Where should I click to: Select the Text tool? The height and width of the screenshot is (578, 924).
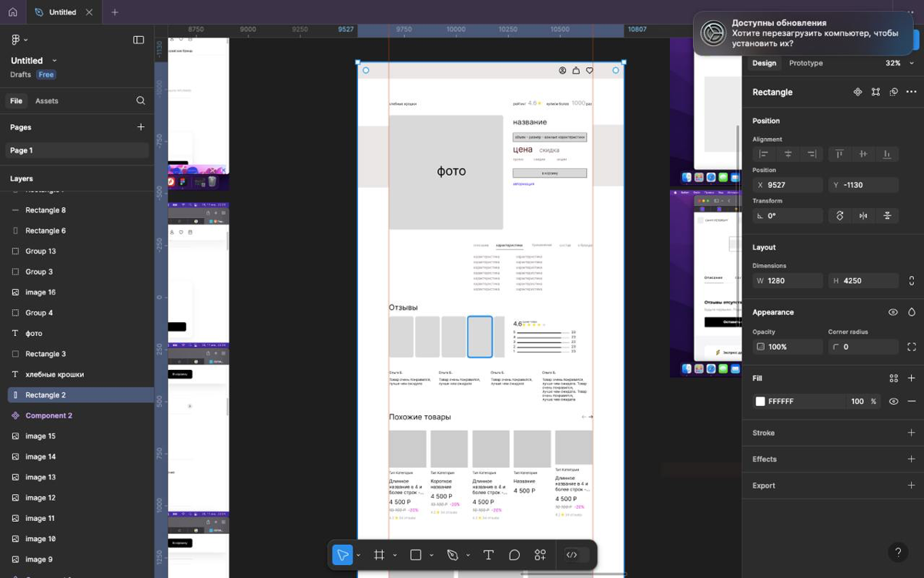click(488, 555)
